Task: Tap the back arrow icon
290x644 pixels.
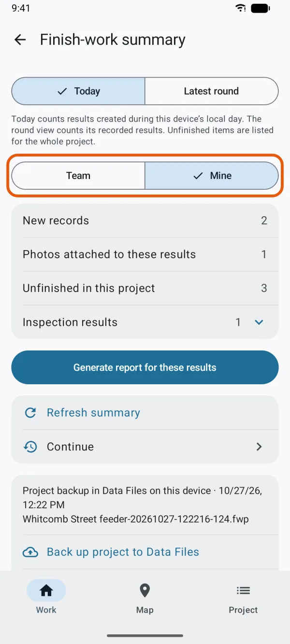Action: point(20,40)
